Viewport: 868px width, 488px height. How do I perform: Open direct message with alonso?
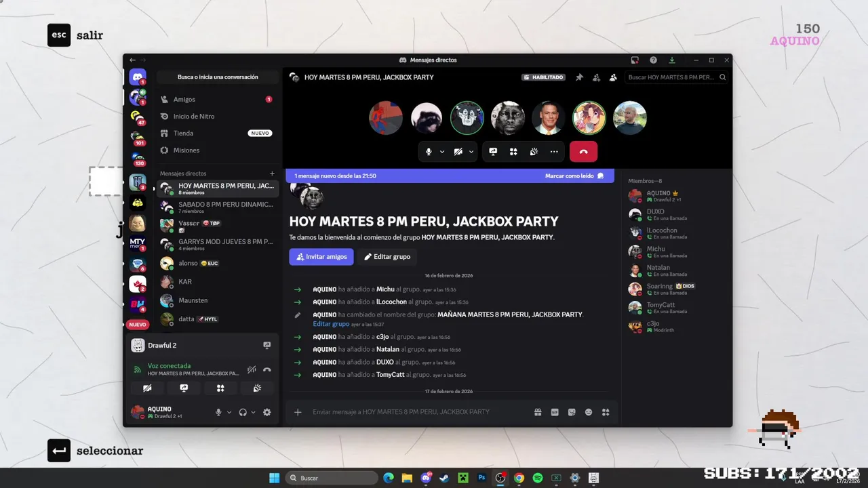point(217,263)
